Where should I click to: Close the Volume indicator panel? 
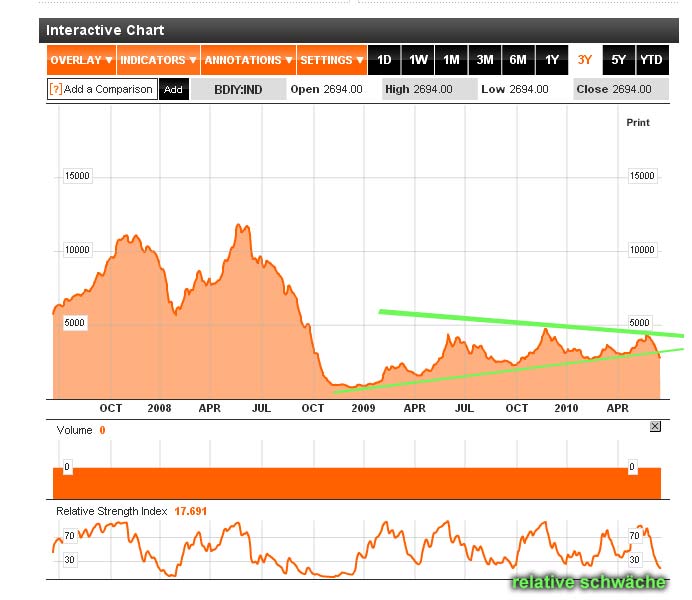[x=655, y=426]
